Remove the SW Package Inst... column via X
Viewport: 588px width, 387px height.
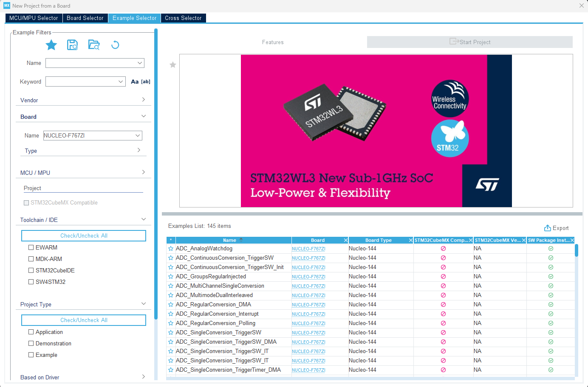click(x=572, y=240)
